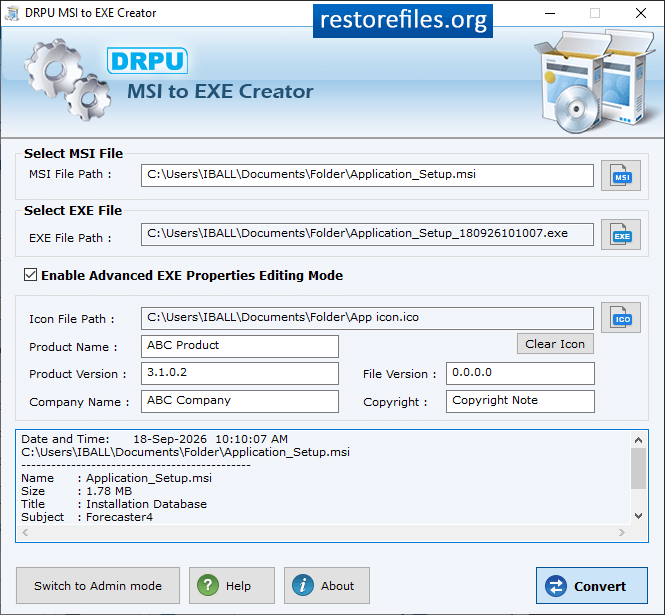
Task: Click Switch to Admin mode button
Action: (x=98, y=586)
